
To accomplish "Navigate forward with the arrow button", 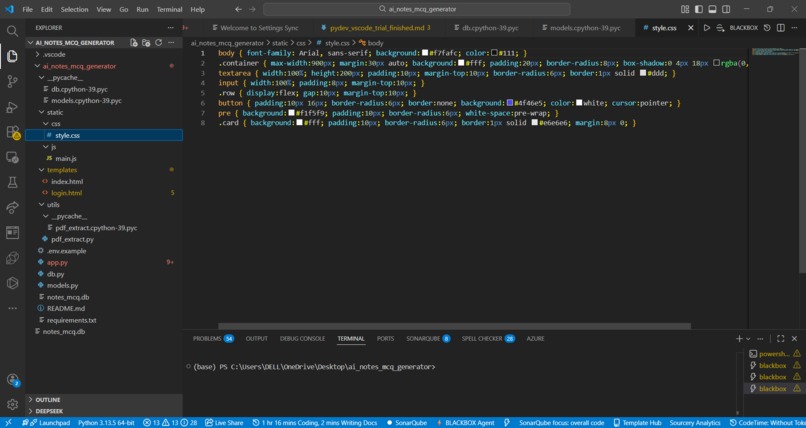I will [x=252, y=9].
